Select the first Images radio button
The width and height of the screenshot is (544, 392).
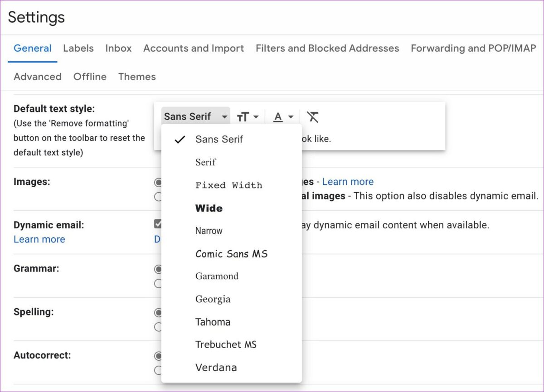pos(158,182)
